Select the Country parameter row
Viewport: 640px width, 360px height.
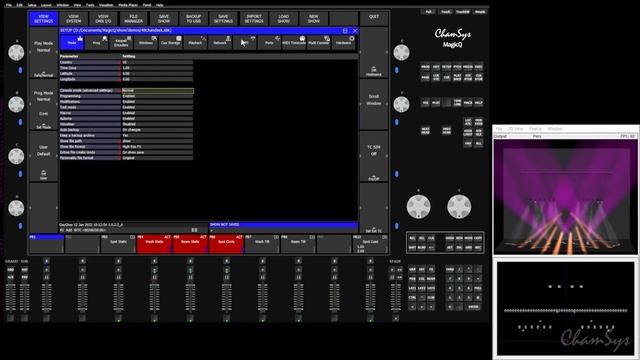click(90, 62)
